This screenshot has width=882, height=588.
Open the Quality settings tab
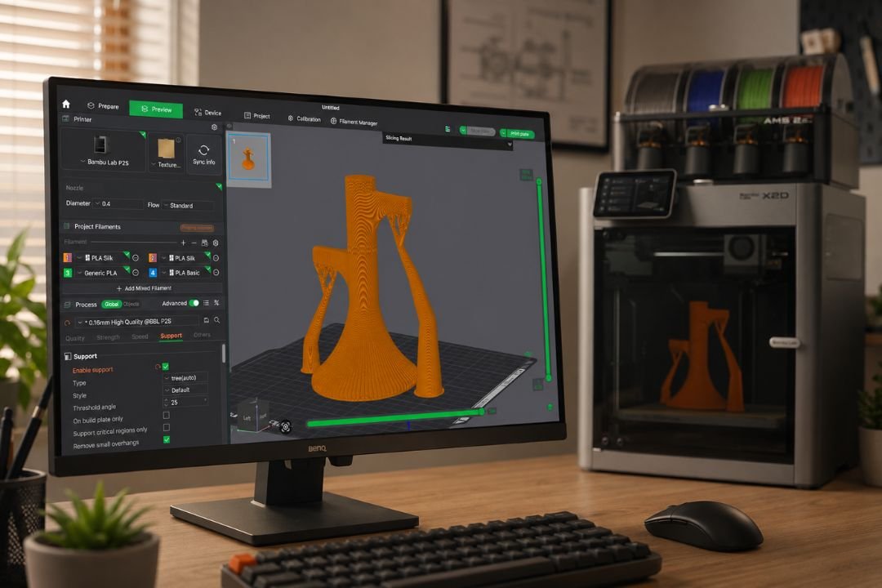tap(75, 338)
